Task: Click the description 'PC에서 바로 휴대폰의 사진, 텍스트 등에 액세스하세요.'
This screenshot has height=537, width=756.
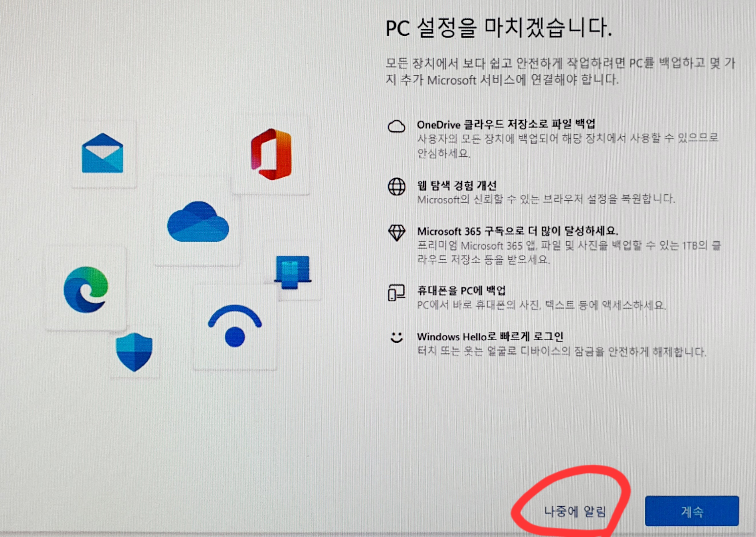Action: pos(541,305)
